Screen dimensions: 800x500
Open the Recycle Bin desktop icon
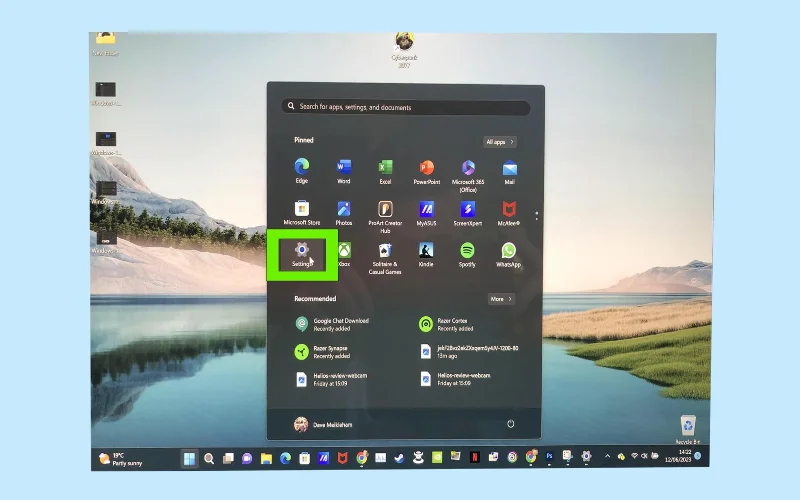tap(688, 429)
